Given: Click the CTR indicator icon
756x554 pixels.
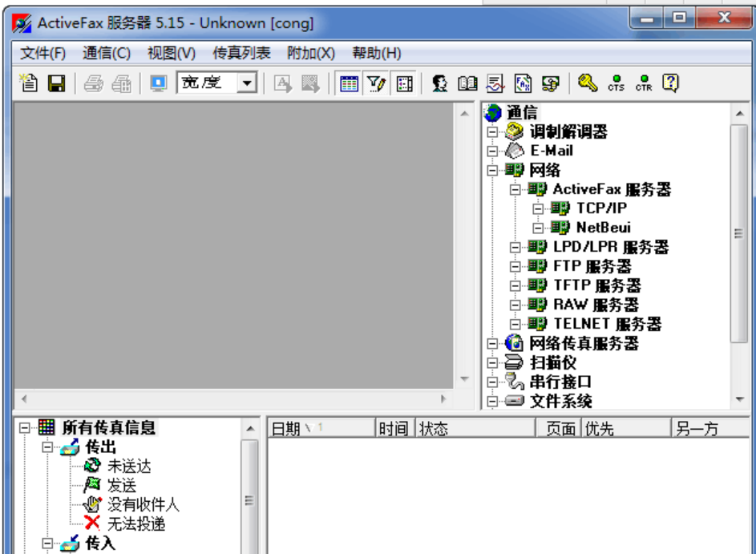Looking at the screenshot, I should tap(643, 83).
